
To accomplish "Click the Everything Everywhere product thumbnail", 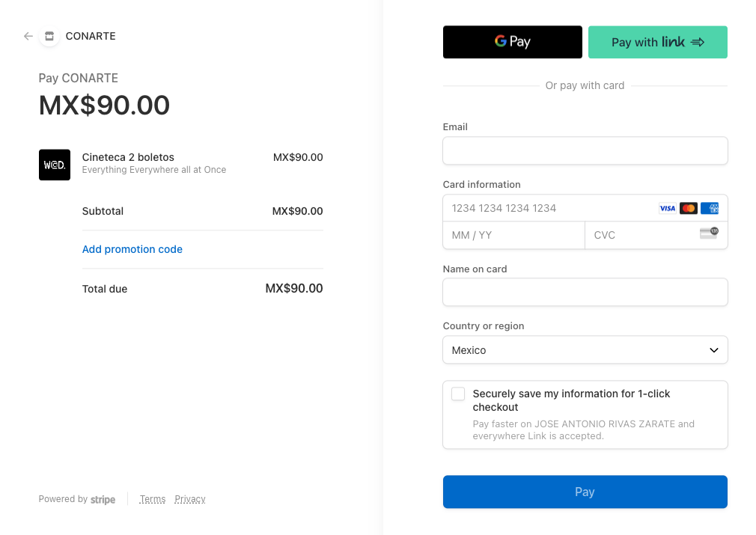I will (x=55, y=165).
